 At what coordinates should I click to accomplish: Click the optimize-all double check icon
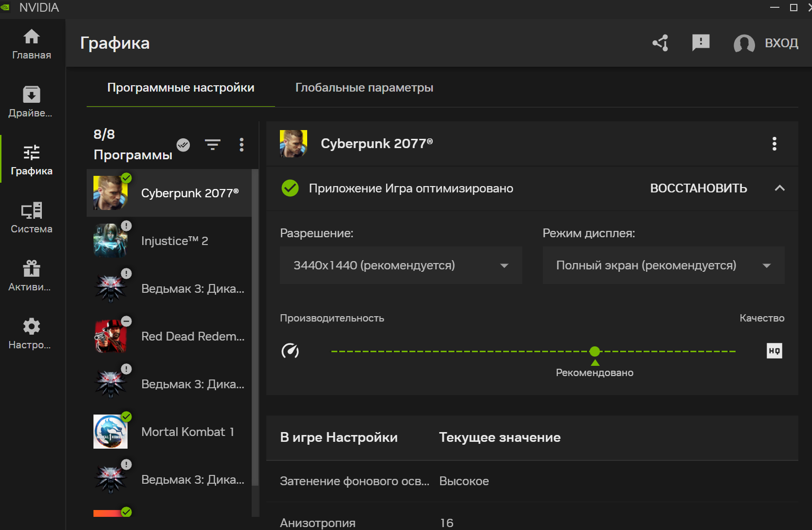[x=183, y=145]
